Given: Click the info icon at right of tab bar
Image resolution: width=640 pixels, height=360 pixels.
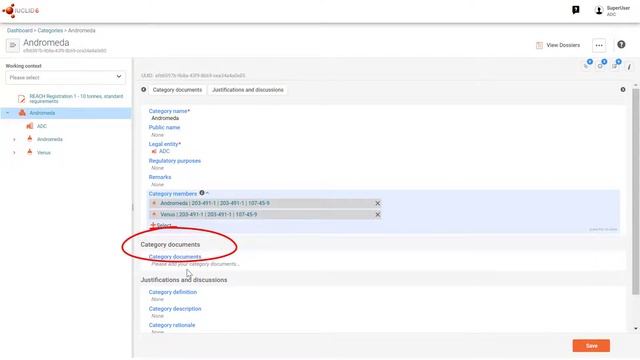Looking at the screenshot, I should pos(623,89).
